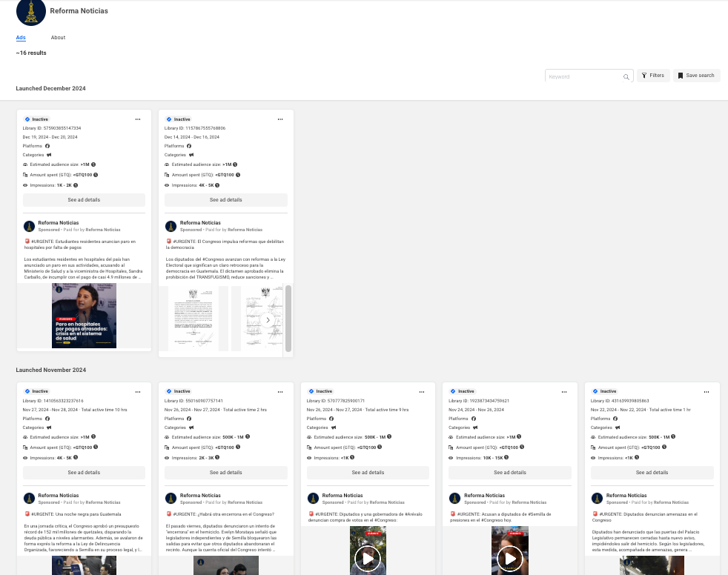Open three-dot menu on the Nov 22 ad
Screen dimensions: 728x575
tap(707, 392)
